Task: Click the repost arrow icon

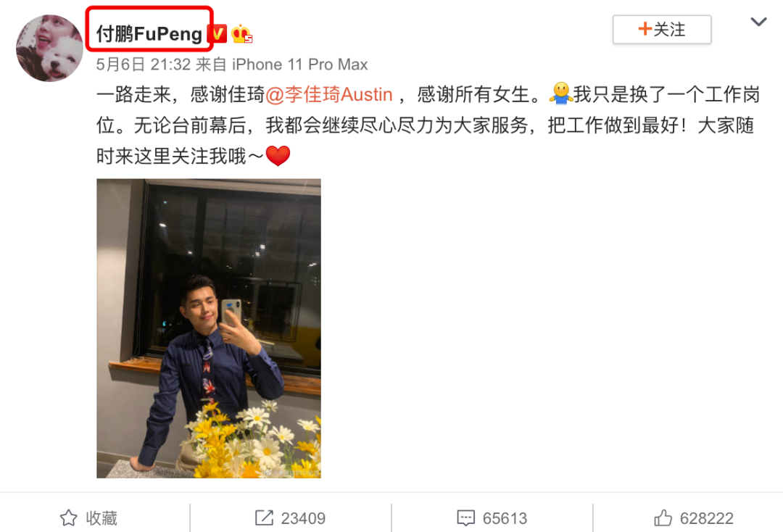Action: click(x=264, y=518)
